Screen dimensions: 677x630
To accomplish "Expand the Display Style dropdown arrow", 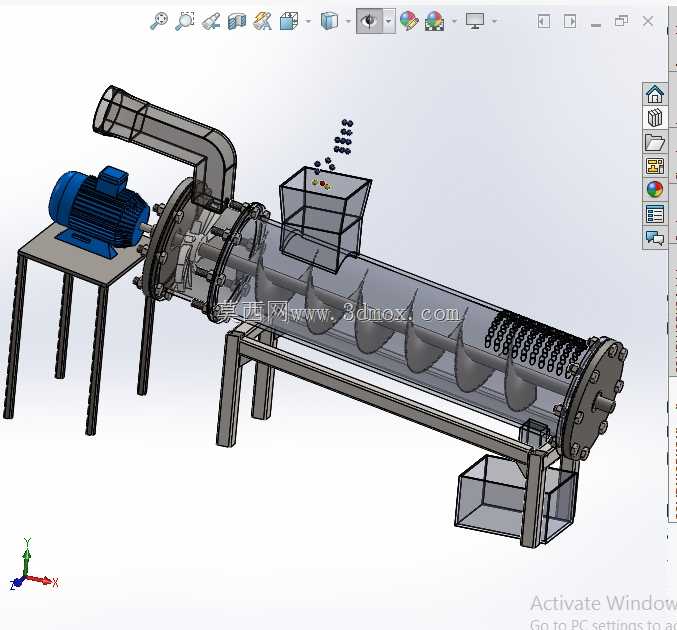I will tap(348, 21).
